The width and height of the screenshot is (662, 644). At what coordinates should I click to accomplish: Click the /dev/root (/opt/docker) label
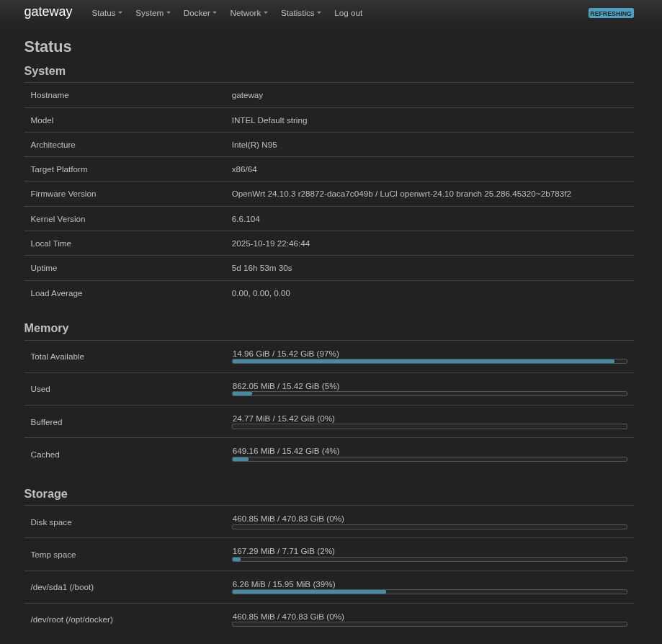point(72,620)
